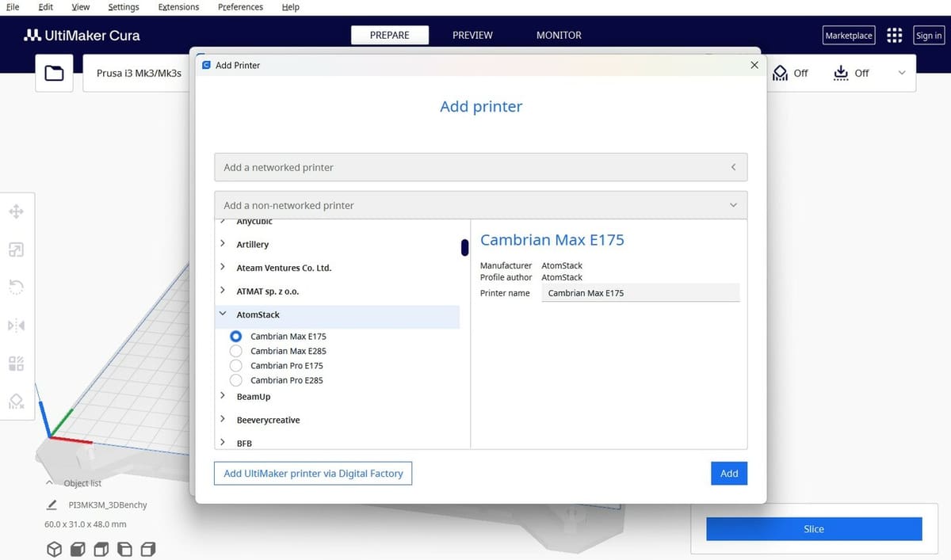Image resolution: width=951 pixels, height=560 pixels.
Task: Open print settings dropdown chevron
Action: coord(901,73)
